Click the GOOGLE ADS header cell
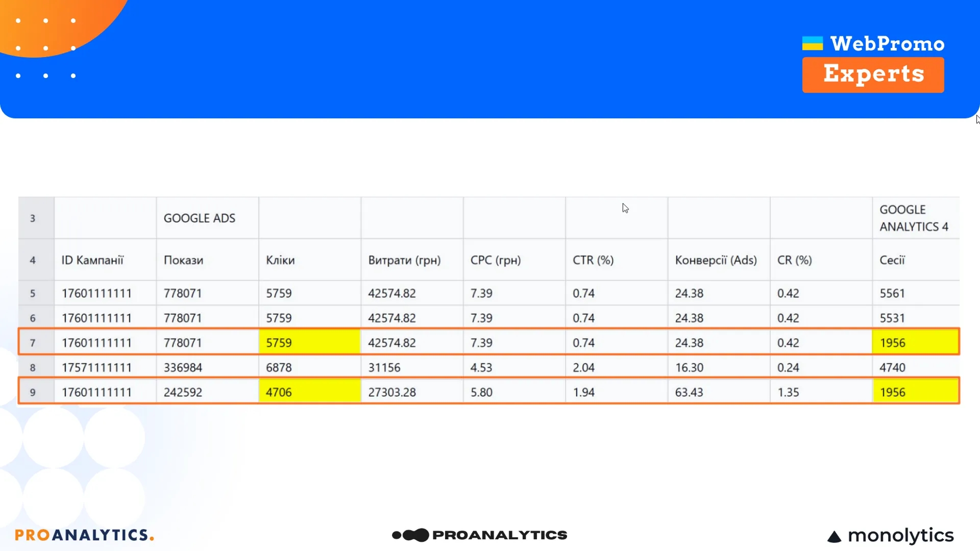The width and height of the screenshot is (980, 551). pos(200,218)
